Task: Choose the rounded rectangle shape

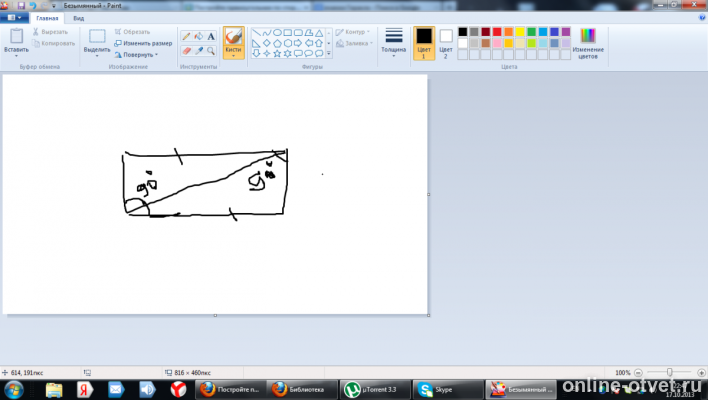Action: pos(298,33)
